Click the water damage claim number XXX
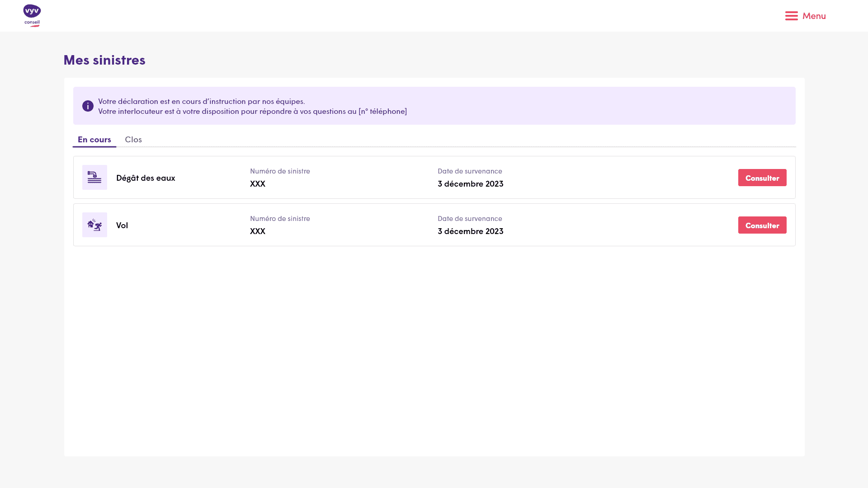Screen dimensions: 868x488 tap(257, 183)
